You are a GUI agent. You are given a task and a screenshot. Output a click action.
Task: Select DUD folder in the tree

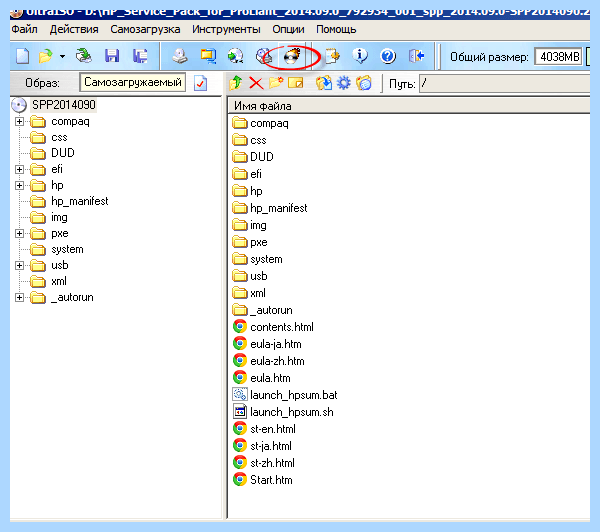coord(63,153)
